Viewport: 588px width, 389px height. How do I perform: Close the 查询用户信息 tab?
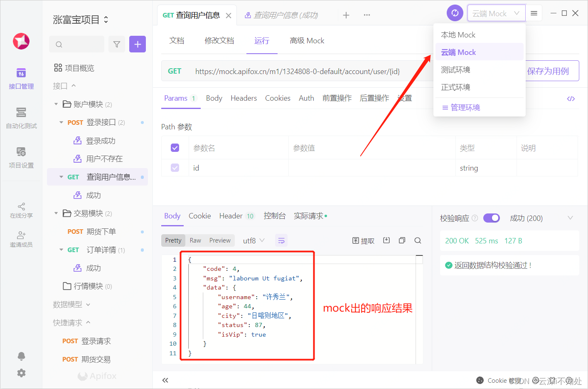229,15
